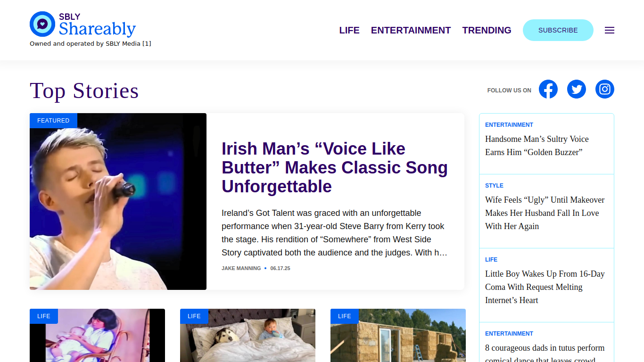Go to the LIFE nav section
The height and width of the screenshot is (362, 644).
(x=349, y=30)
